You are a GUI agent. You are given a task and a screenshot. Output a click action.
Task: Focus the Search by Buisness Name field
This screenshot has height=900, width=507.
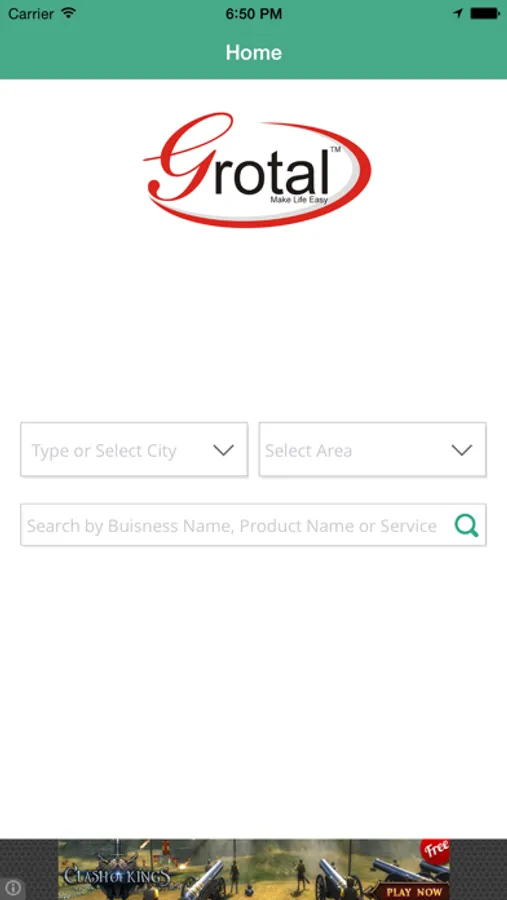tap(253, 525)
